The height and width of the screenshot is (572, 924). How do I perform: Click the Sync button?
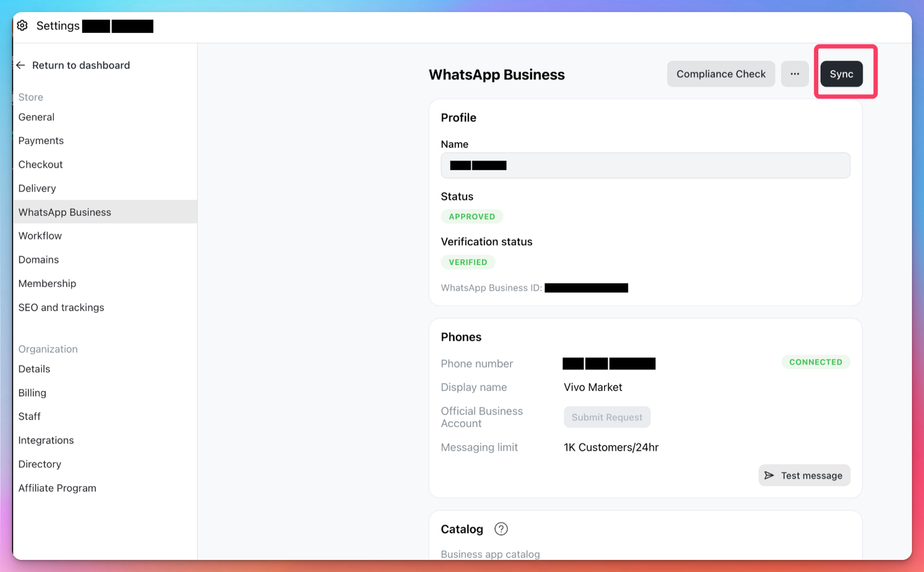tap(841, 74)
